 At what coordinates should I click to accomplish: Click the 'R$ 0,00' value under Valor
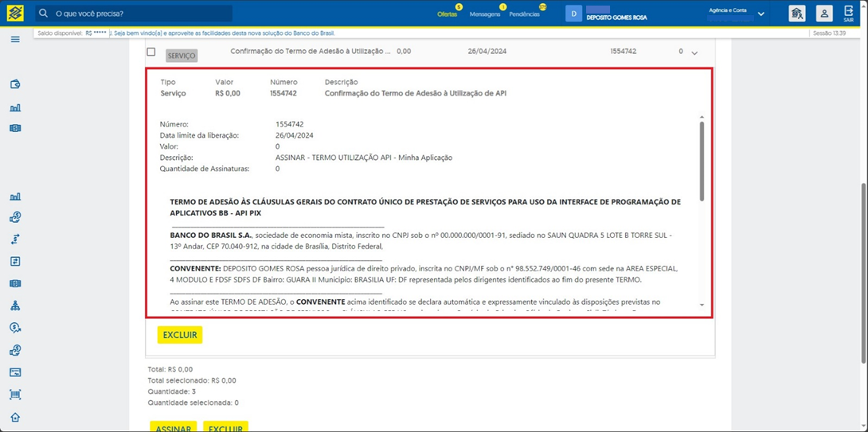tap(228, 93)
